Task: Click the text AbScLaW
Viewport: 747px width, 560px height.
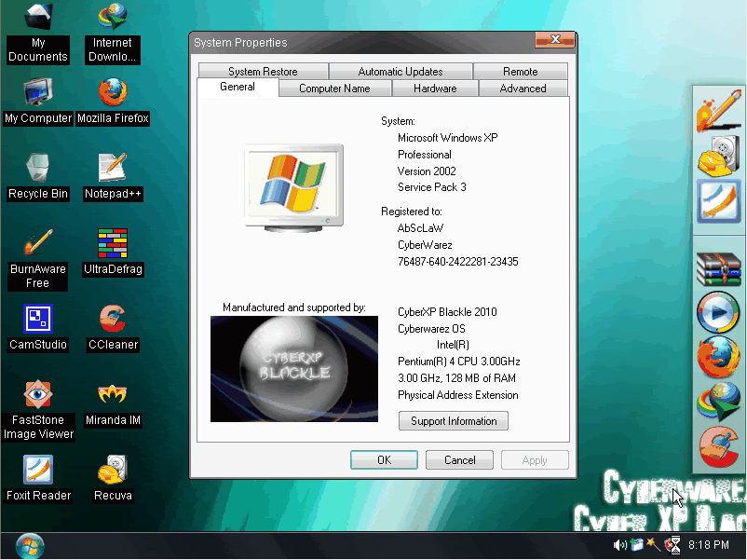Action: pyautogui.click(x=420, y=228)
